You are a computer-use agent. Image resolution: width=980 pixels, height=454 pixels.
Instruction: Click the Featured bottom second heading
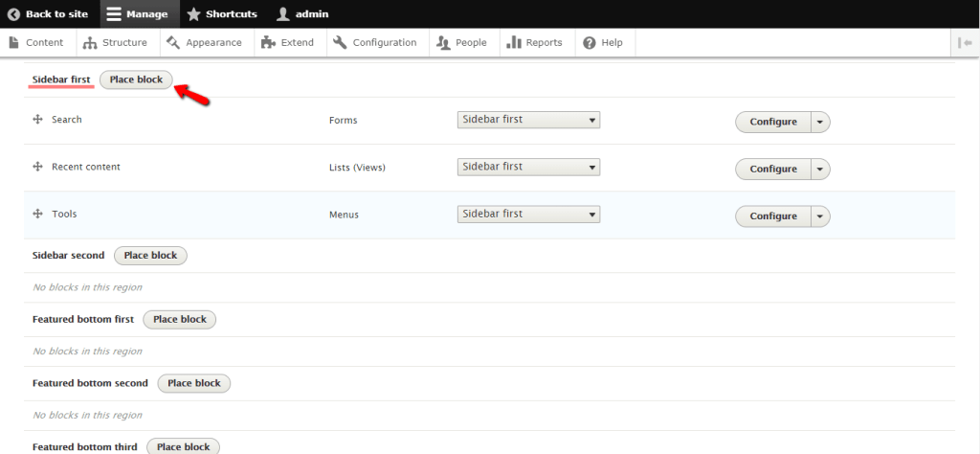(x=90, y=383)
